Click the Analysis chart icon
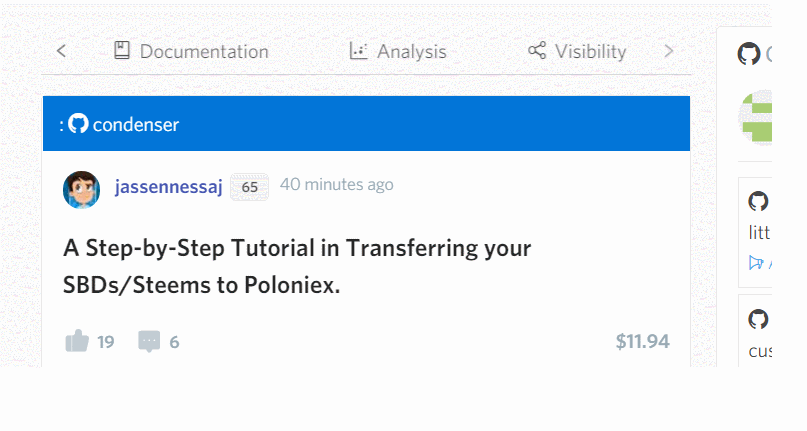The image size is (807, 431). [x=358, y=50]
